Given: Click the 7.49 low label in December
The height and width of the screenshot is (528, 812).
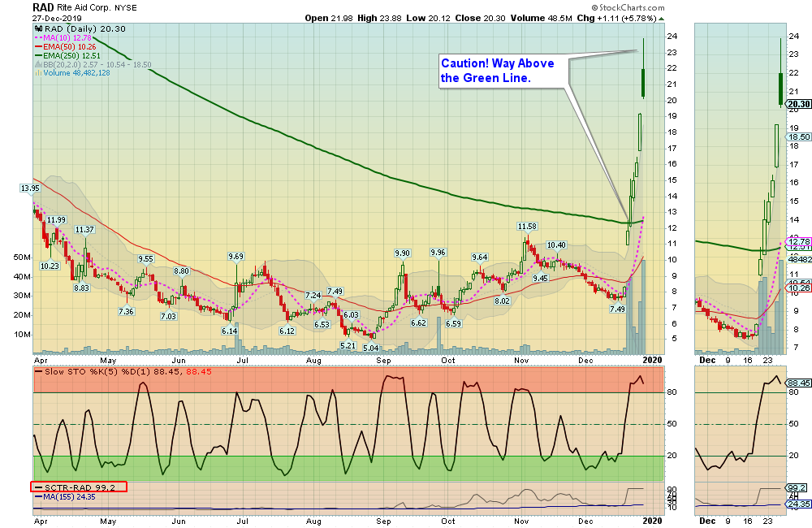Looking at the screenshot, I should point(617,309).
